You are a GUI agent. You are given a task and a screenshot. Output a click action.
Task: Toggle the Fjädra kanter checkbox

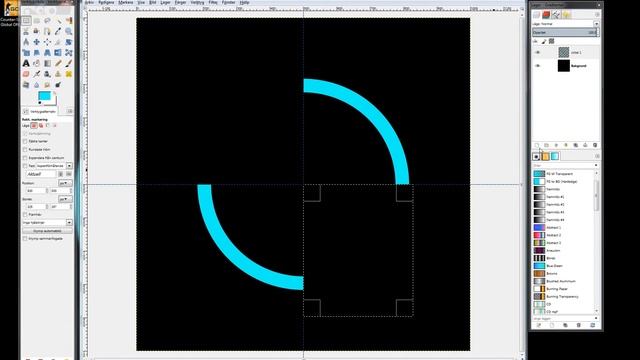[x=25, y=141]
